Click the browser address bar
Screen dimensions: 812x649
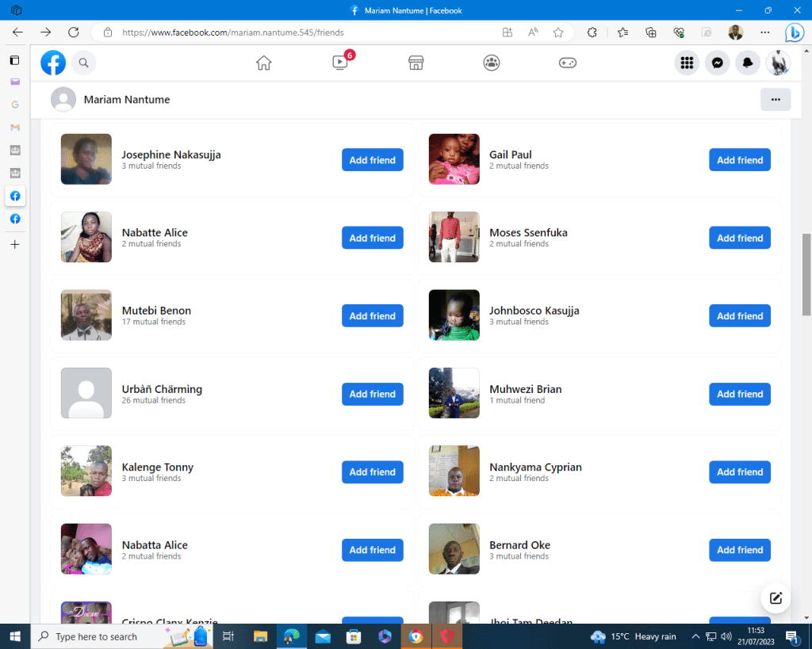[x=301, y=32]
